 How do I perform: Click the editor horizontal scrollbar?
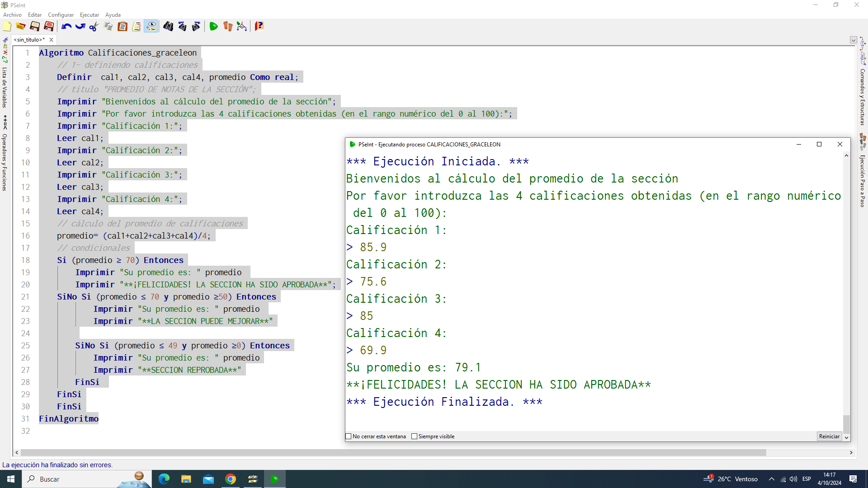[393, 452]
